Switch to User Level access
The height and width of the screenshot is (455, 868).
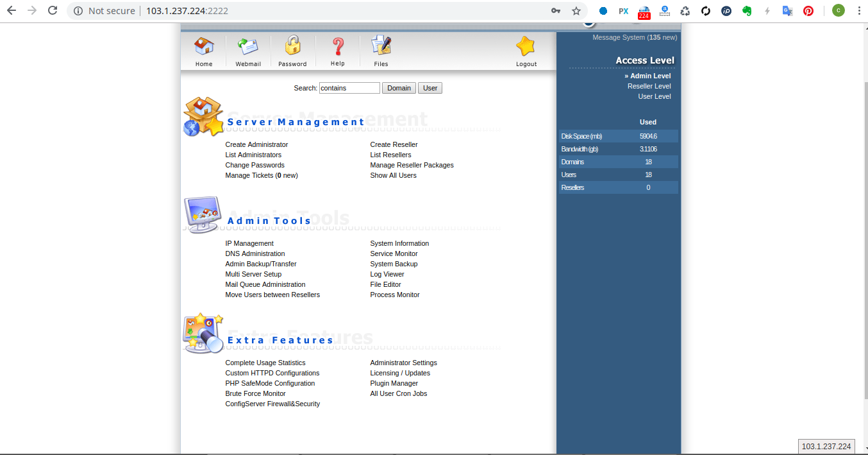click(654, 96)
